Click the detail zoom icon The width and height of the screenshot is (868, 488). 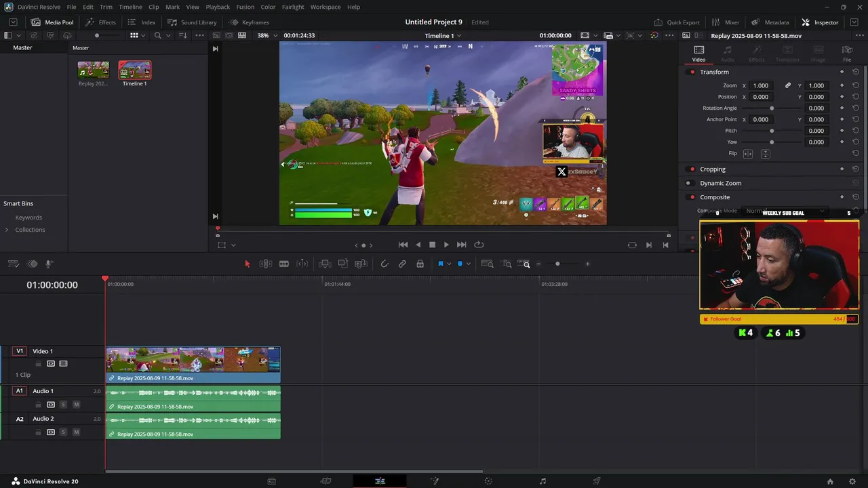tap(507, 264)
